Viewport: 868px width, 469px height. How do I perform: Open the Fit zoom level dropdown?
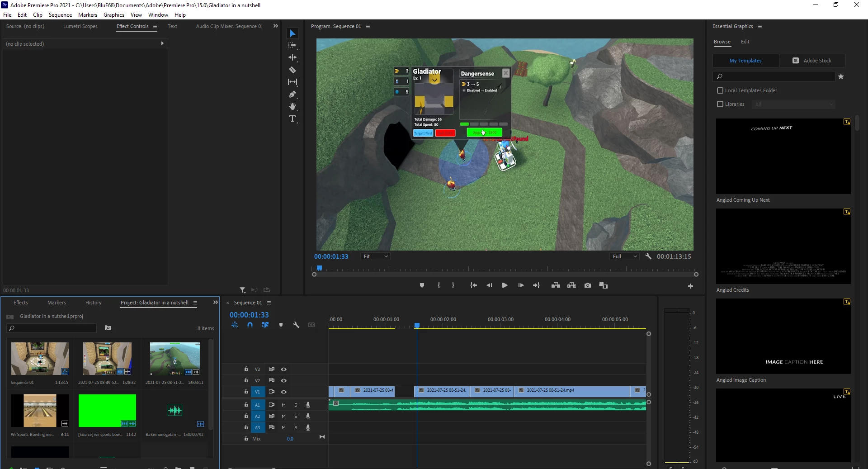point(376,256)
